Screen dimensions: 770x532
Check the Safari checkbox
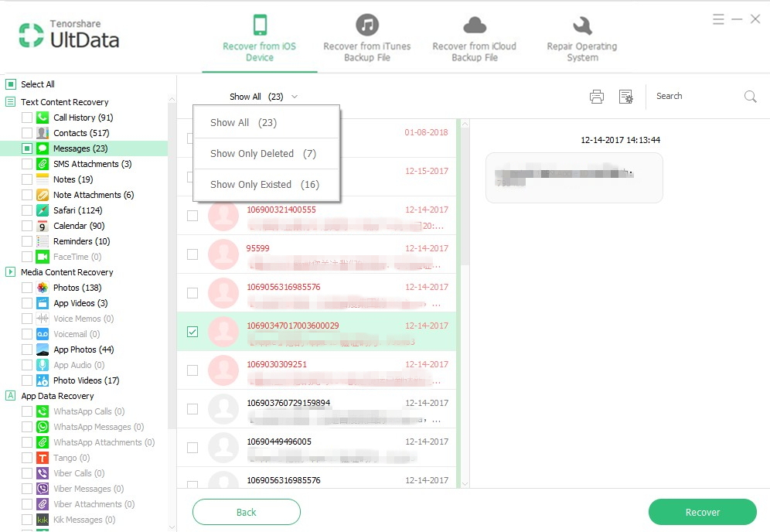pos(27,210)
